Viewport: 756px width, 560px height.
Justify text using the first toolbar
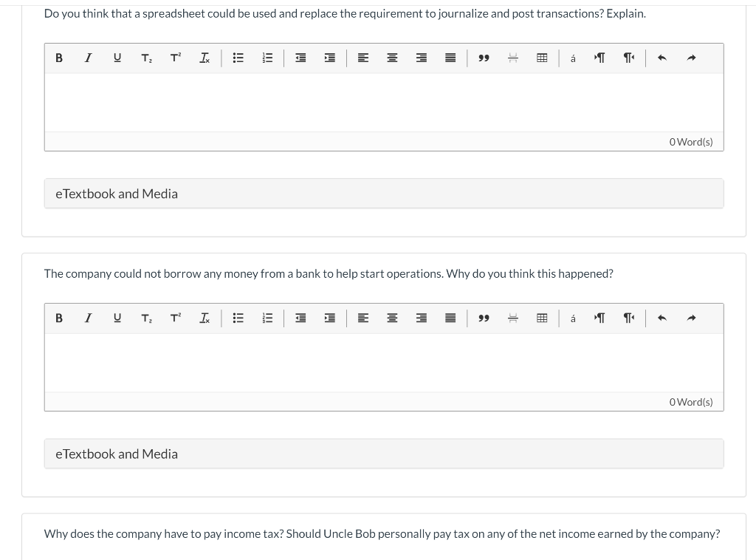pyautogui.click(x=450, y=58)
